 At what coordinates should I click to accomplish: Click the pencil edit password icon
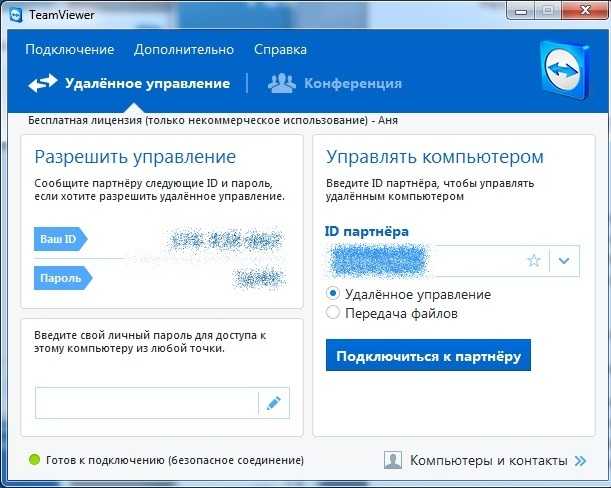pos(274,403)
